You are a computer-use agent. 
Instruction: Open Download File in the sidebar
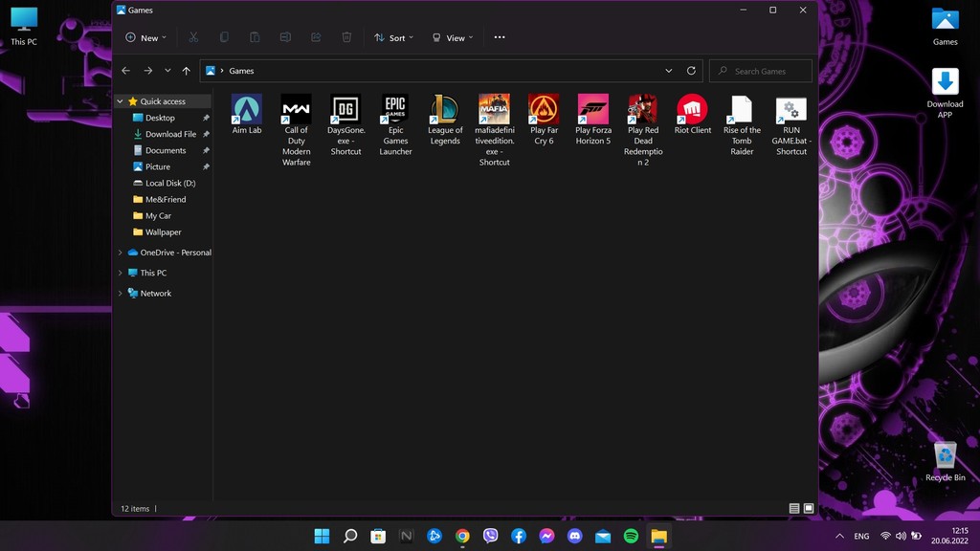point(163,134)
